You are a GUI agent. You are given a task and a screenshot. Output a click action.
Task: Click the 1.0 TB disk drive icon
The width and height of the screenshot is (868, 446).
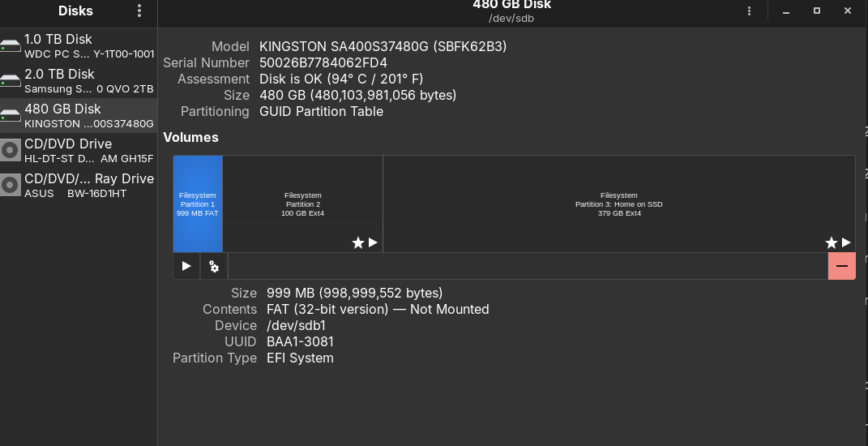point(11,46)
